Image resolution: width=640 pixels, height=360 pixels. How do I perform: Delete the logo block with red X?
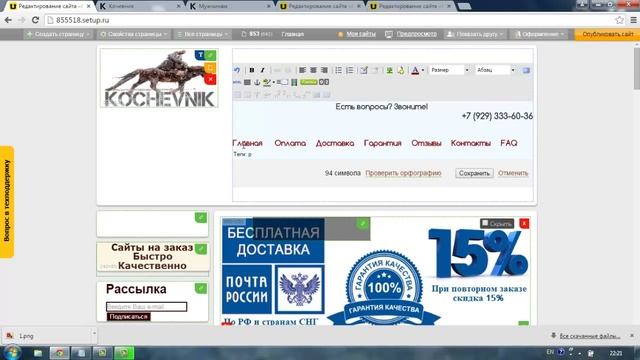[x=211, y=79]
